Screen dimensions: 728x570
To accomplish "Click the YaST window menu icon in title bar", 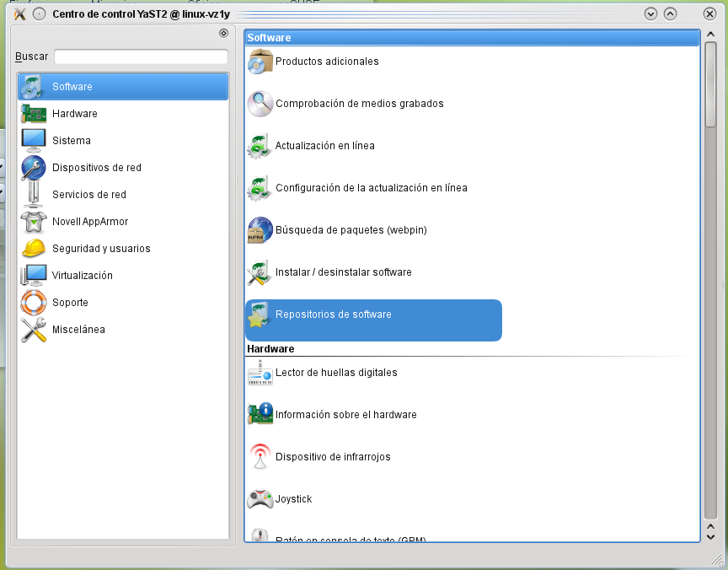I will [19, 14].
